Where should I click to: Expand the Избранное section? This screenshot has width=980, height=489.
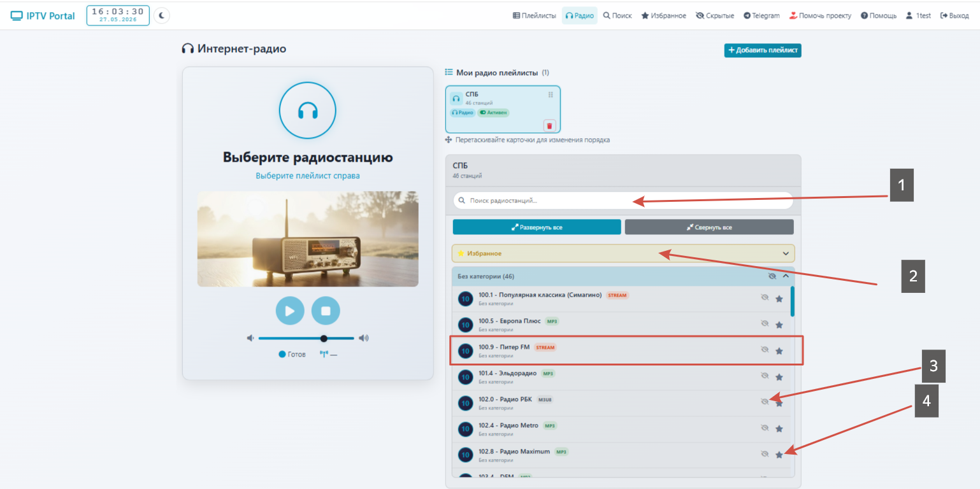coord(623,253)
